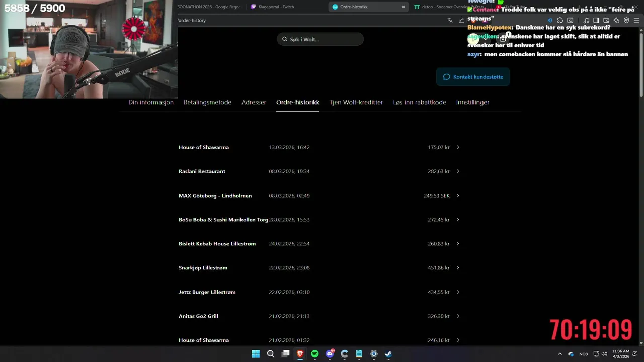Open the notepad app in taskbar
The width and height of the screenshot is (644, 362).
point(359,354)
